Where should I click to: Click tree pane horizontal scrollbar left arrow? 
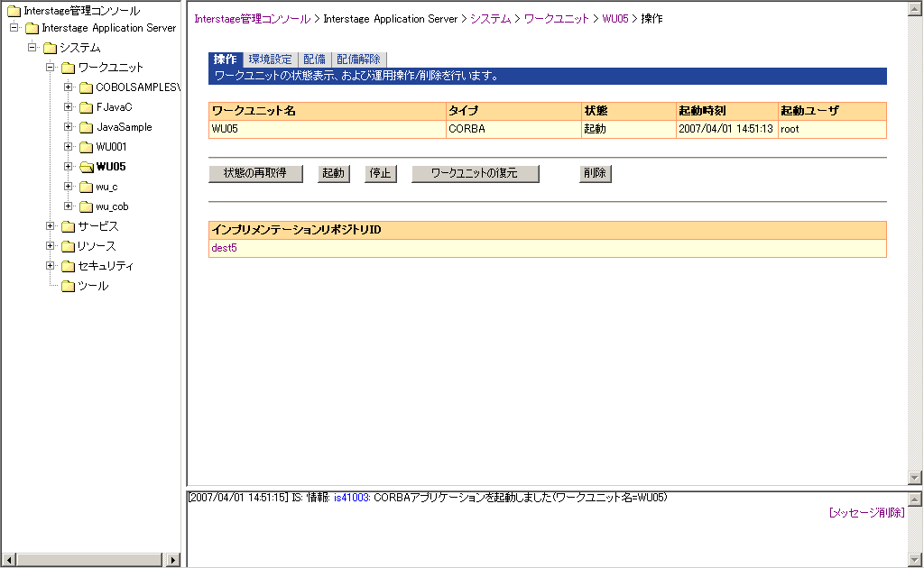(8, 560)
